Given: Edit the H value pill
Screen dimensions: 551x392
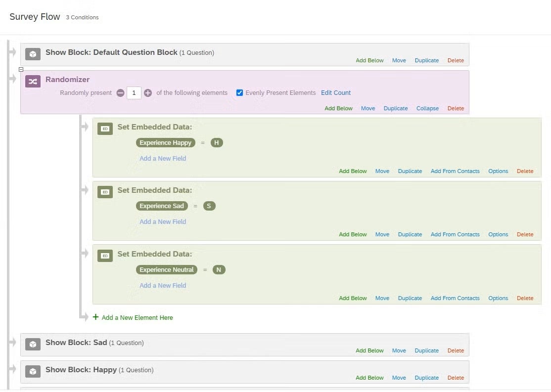Looking at the screenshot, I should tap(217, 142).
